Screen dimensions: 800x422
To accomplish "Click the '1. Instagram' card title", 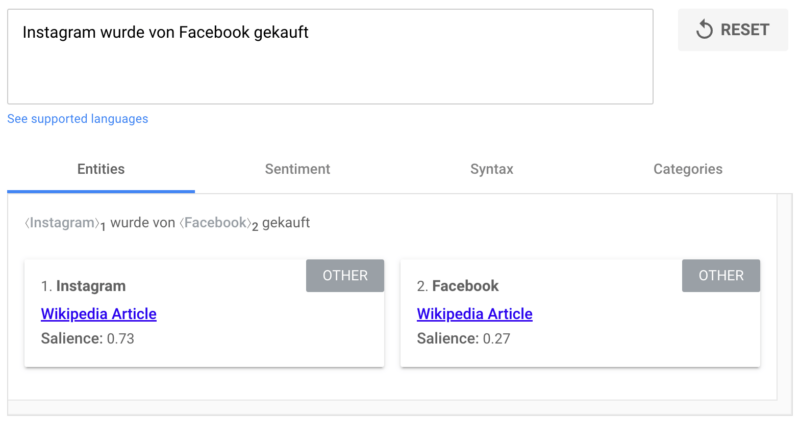I will click(83, 286).
